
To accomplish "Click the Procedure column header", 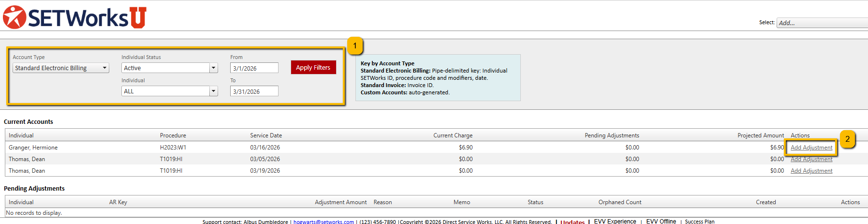I will point(173,135).
